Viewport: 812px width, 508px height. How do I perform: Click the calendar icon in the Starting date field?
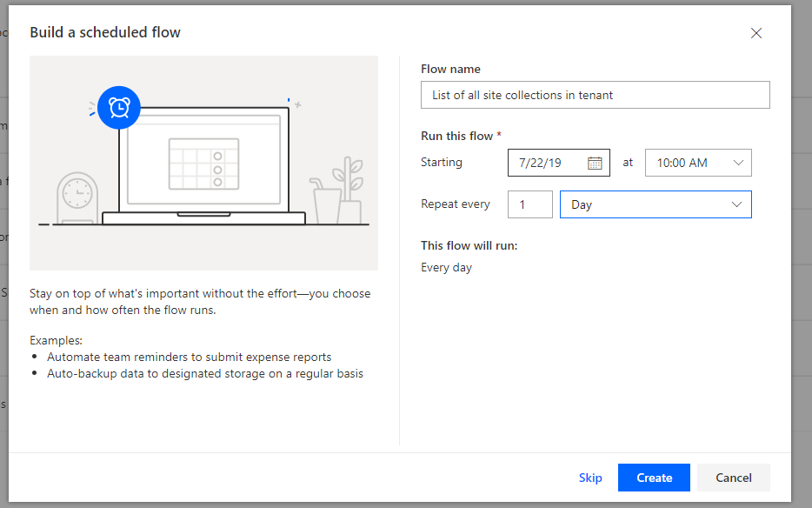click(595, 163)
